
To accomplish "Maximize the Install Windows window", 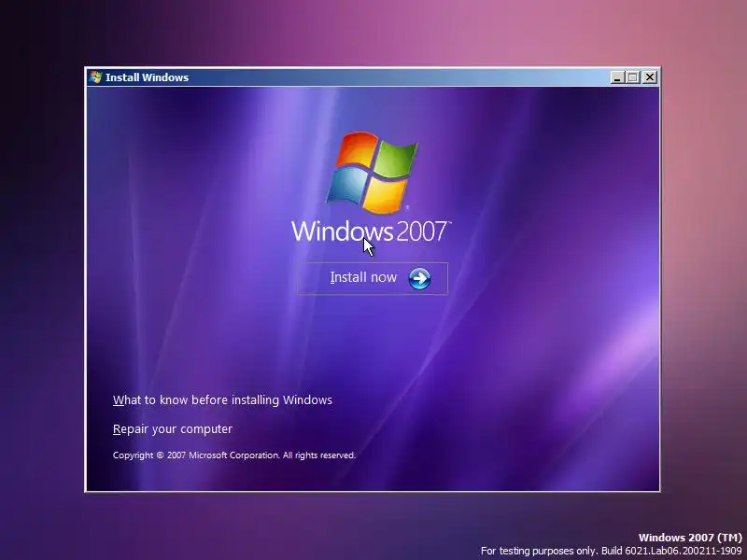I will [633, 77].
